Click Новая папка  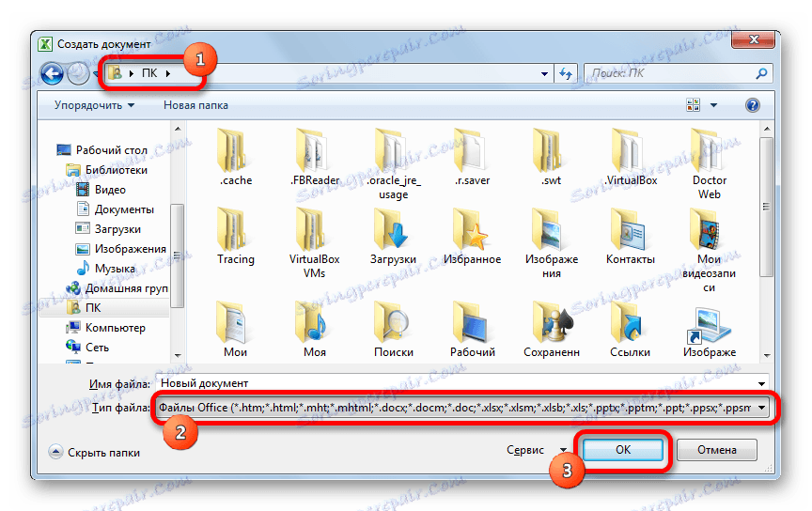(195, 105)
